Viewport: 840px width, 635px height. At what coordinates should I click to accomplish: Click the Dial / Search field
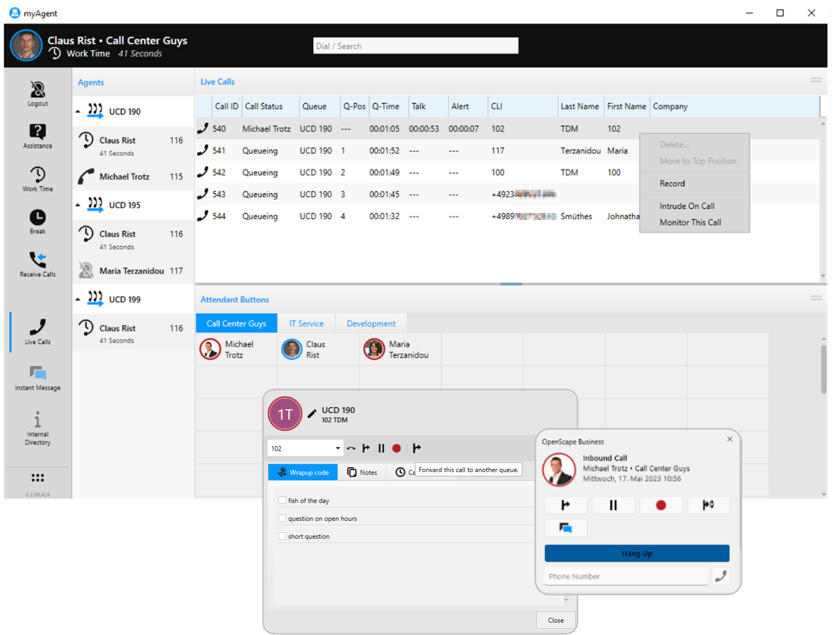pos(416,46)
